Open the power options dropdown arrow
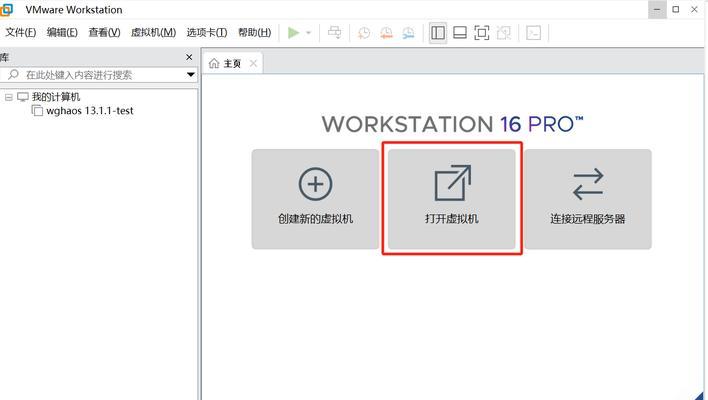 click(x=309, y=33)
